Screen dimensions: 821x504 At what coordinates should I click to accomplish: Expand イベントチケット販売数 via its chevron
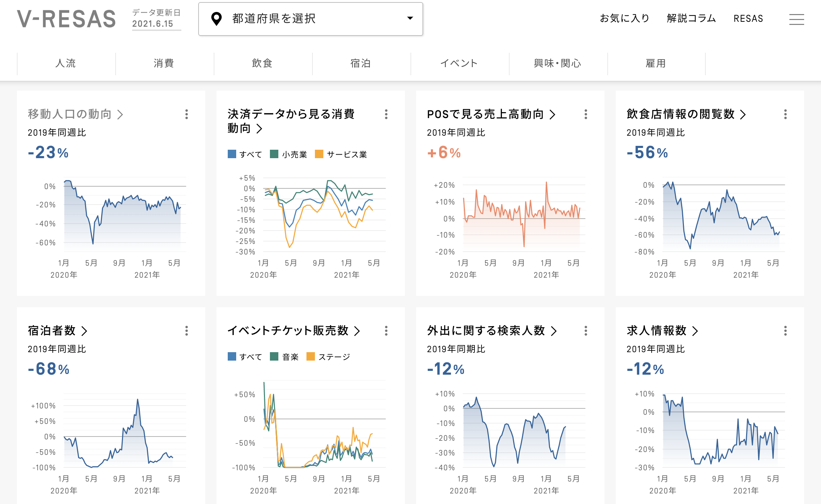click(x=357, y=331)
